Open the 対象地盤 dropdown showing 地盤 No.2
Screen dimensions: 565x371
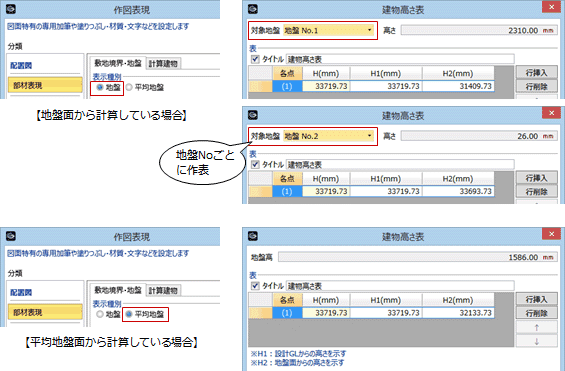coord(328,136)
